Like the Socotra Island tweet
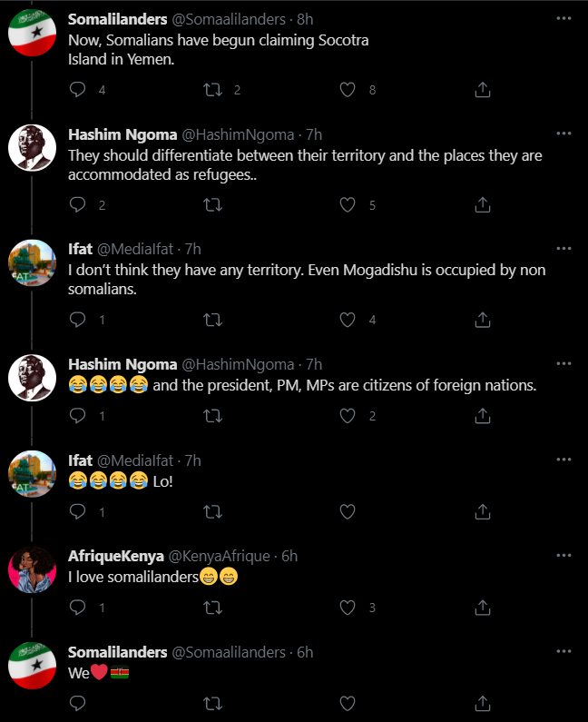Viewport: 588px width, 722px height. [347, 89]
